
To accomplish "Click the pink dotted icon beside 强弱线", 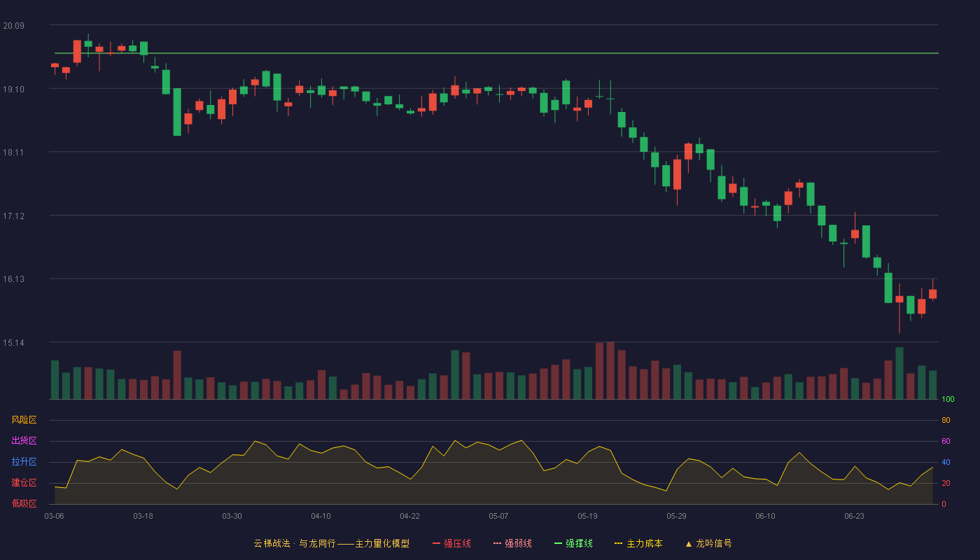I will click(x=497, y=543).
